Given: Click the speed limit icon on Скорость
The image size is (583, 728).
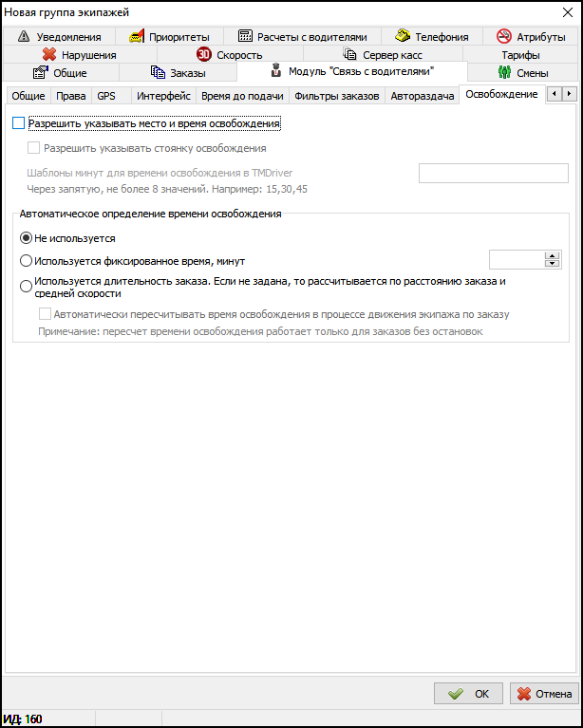Looking at the screenshot, I should click(x=203, y=55).
